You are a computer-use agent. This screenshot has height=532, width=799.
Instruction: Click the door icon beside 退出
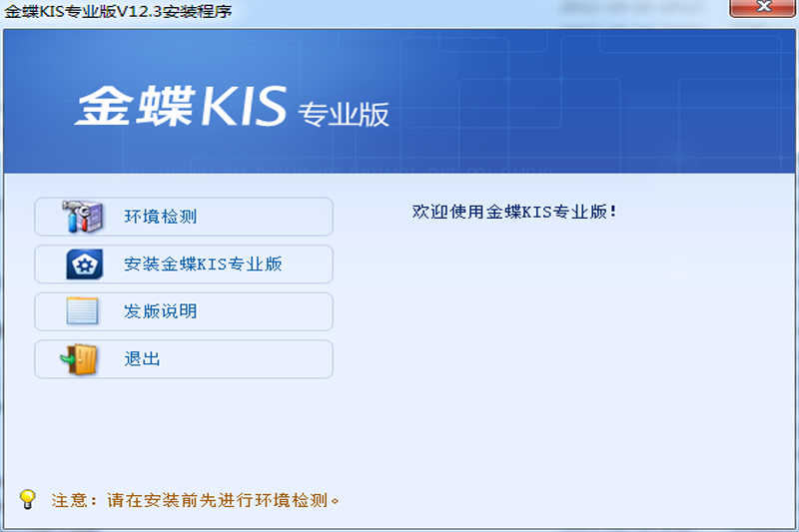tap(79, 359)
